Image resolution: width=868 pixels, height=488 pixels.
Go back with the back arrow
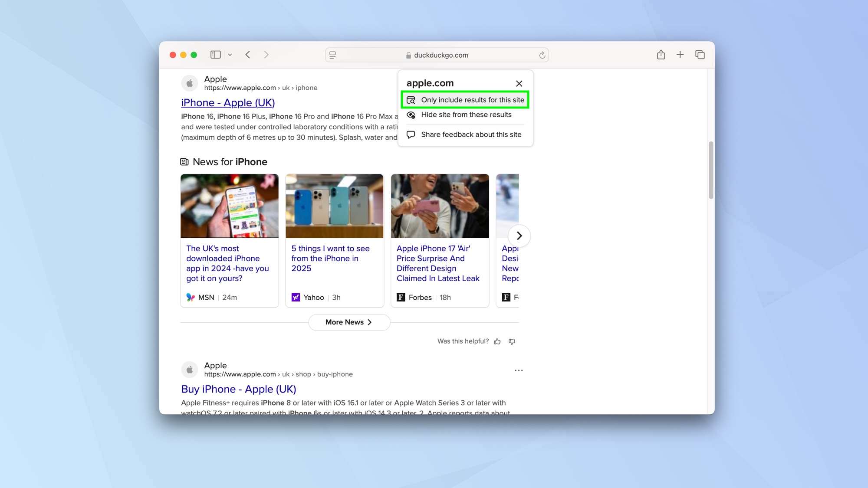248,55
